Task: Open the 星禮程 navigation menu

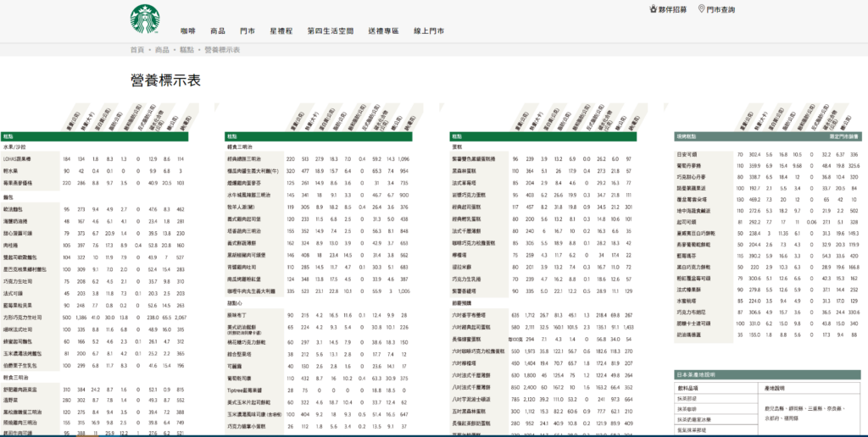Action: (x=281, y=31)
